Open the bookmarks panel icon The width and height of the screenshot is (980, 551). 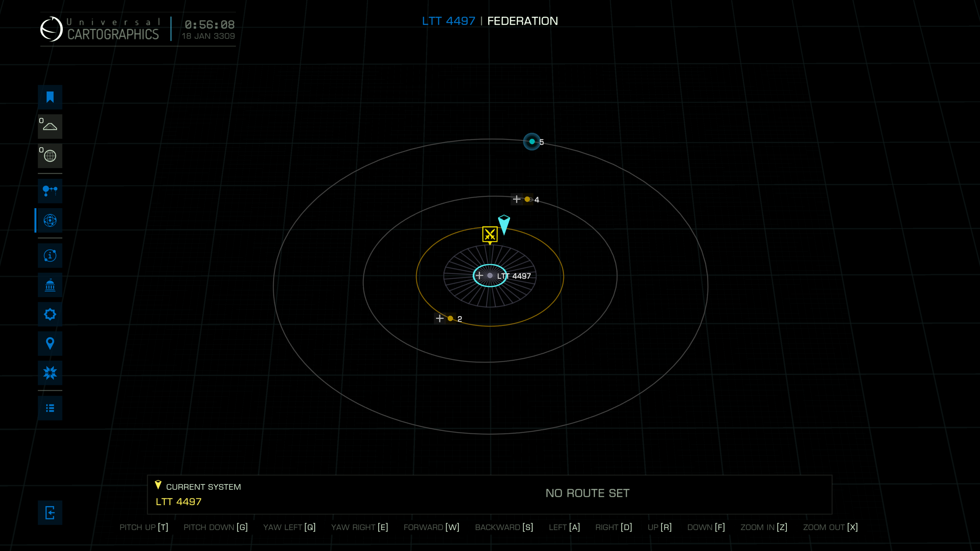[50, 97]
